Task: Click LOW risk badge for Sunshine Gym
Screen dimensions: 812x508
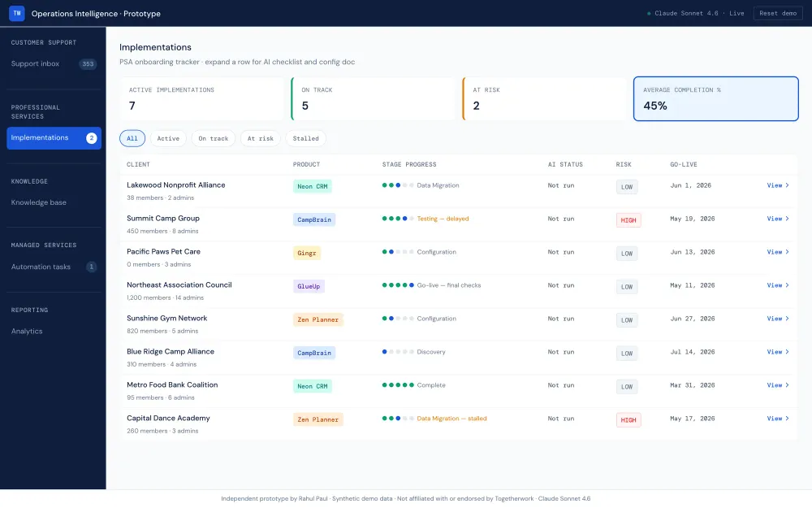Action: coord(627,320)
